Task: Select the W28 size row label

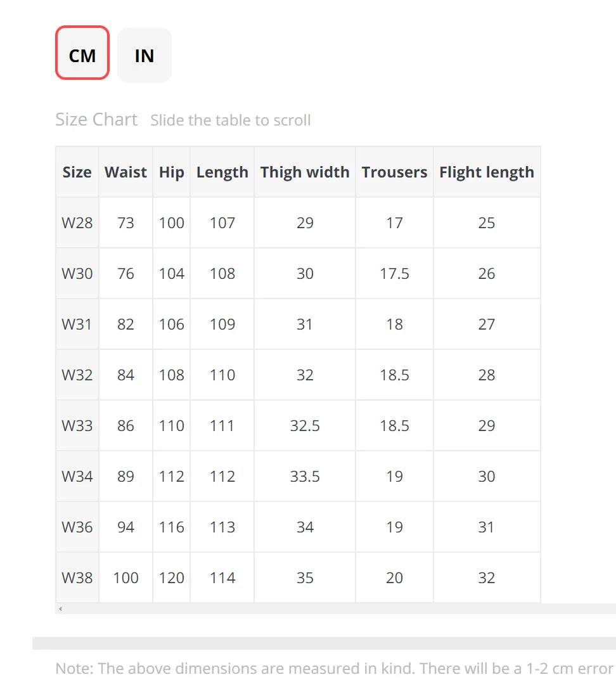Action: tap(77, 223)
